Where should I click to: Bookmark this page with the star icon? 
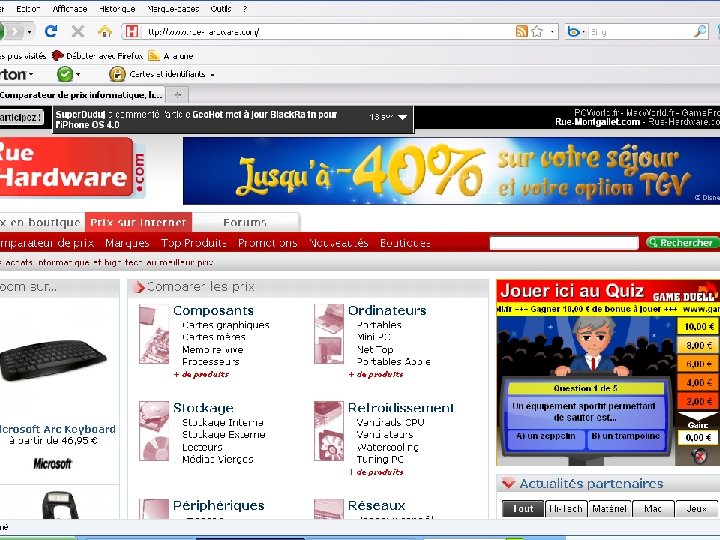537,31
